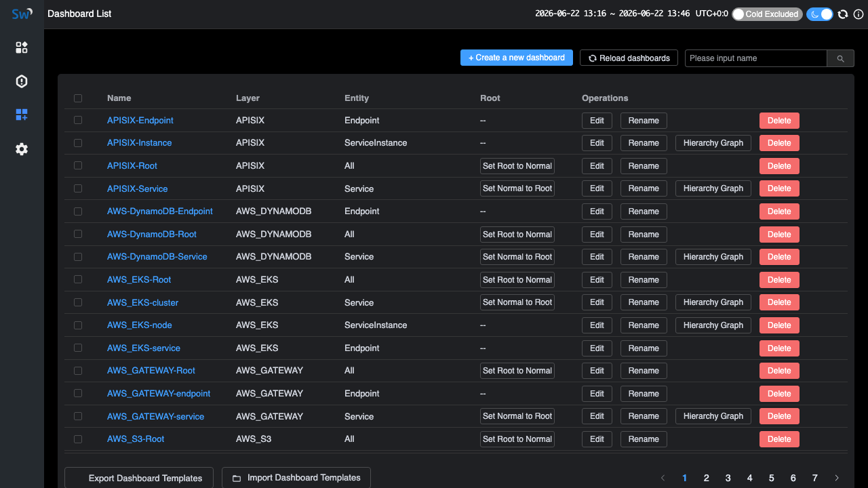Open the dashboard list icon in sidebar
868x488 pixels.
pyautogui.click(x=22, y=115)
